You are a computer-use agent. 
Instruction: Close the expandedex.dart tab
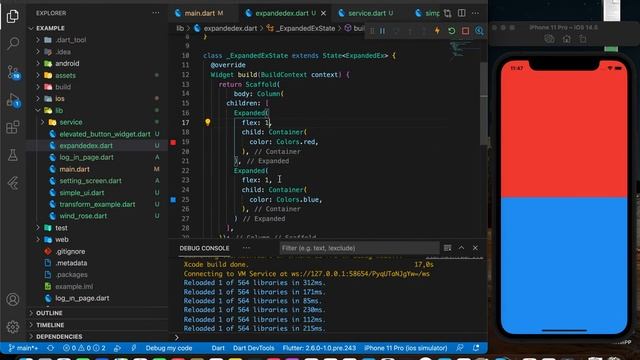323,13
